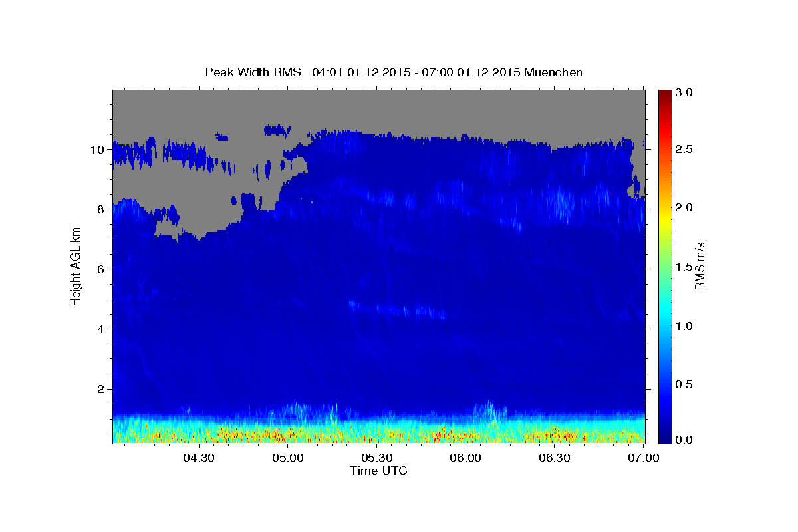
Task: Click the height axis label 6
Action: [x=101, y=269]
